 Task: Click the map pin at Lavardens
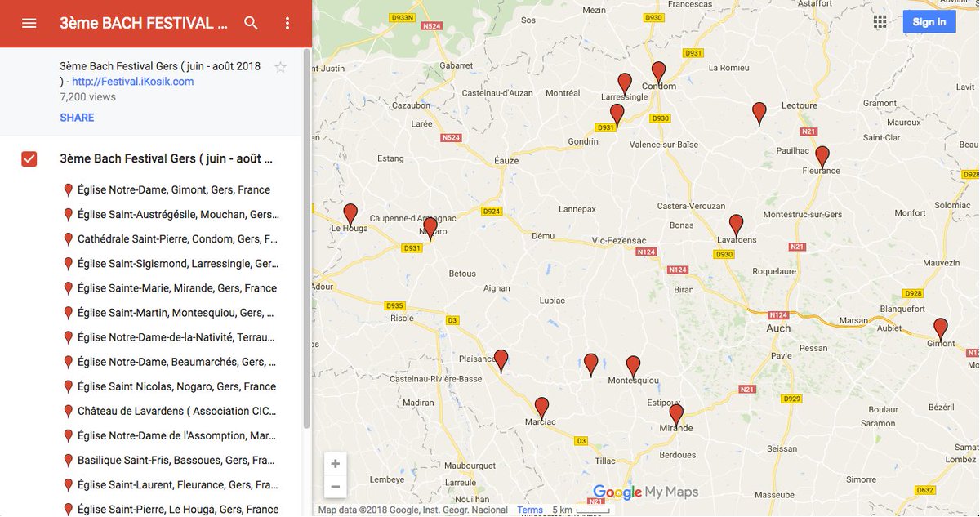click(x=737, y=225)
